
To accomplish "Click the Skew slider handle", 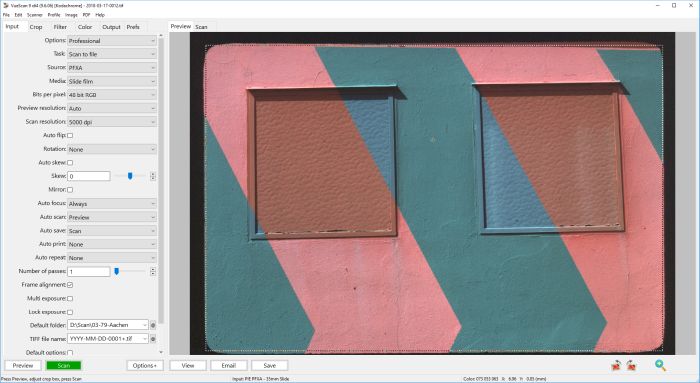I will tap(130, 176).
